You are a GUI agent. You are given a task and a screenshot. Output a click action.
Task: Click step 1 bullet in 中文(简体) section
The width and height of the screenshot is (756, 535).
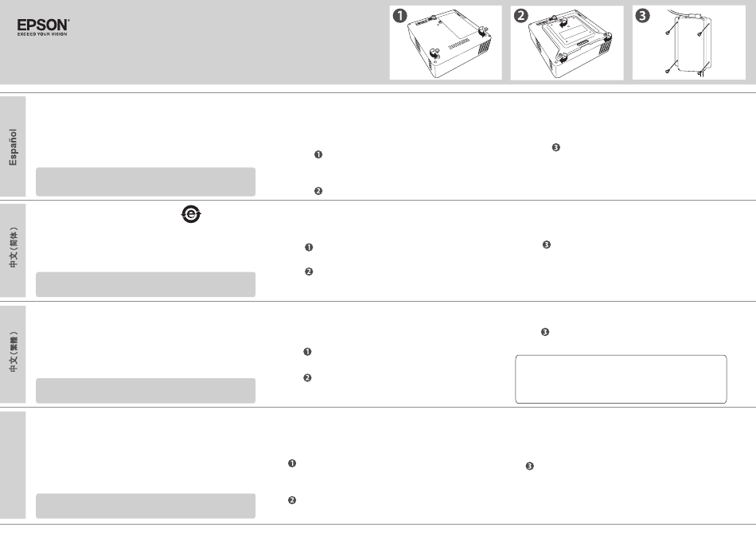309,248
